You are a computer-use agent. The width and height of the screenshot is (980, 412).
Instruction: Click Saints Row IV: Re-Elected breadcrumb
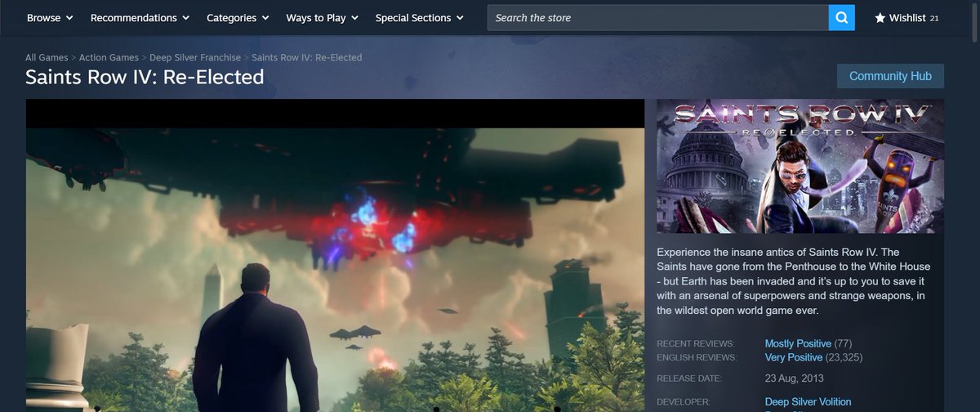pyautogui.click(x=307, y=57)
